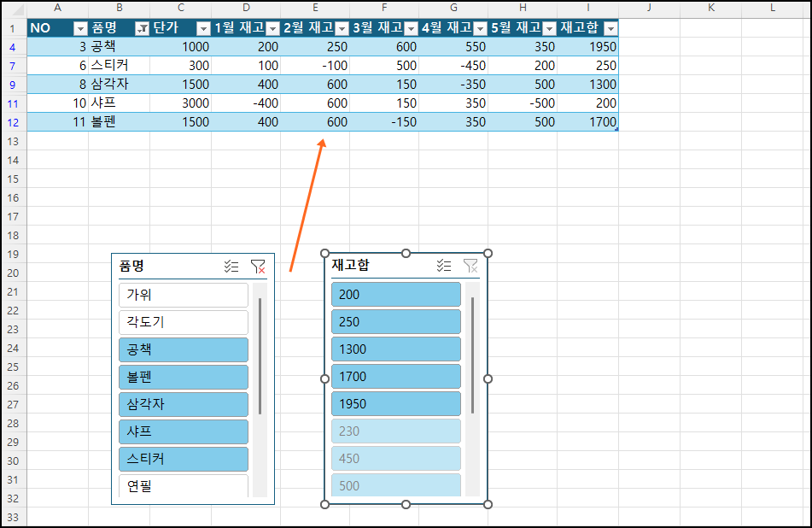
Task: Click the 샤프 cell in column B
Action: coord(119,103)
